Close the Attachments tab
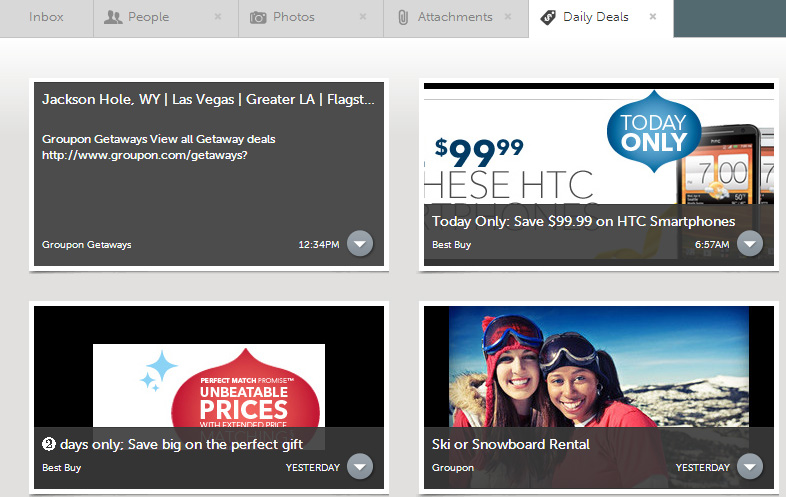The width and height of the screenshot is (786, 497). 508,17
